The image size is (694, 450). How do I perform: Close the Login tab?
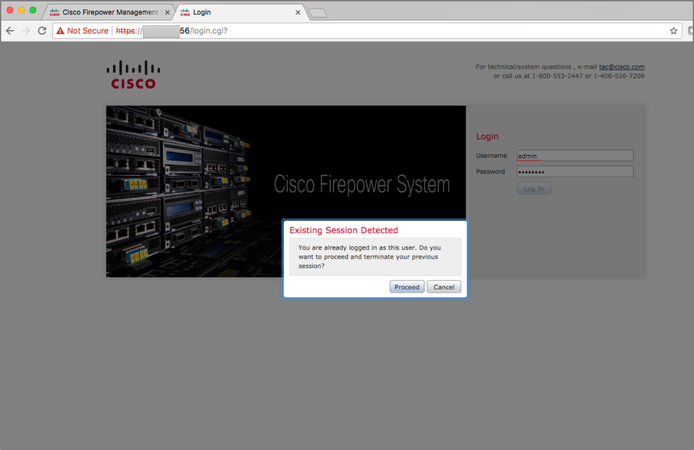tap(298, 12)
